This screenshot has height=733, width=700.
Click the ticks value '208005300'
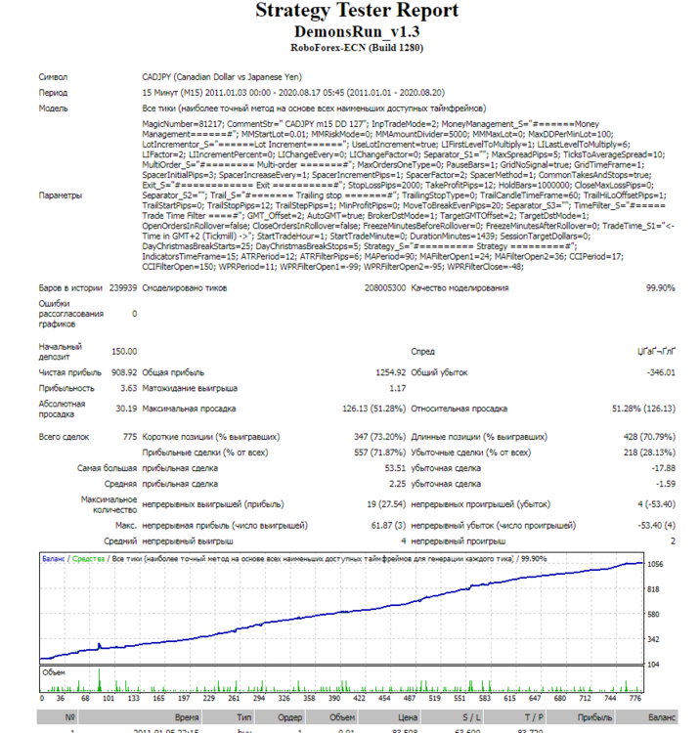pos(385,288)
